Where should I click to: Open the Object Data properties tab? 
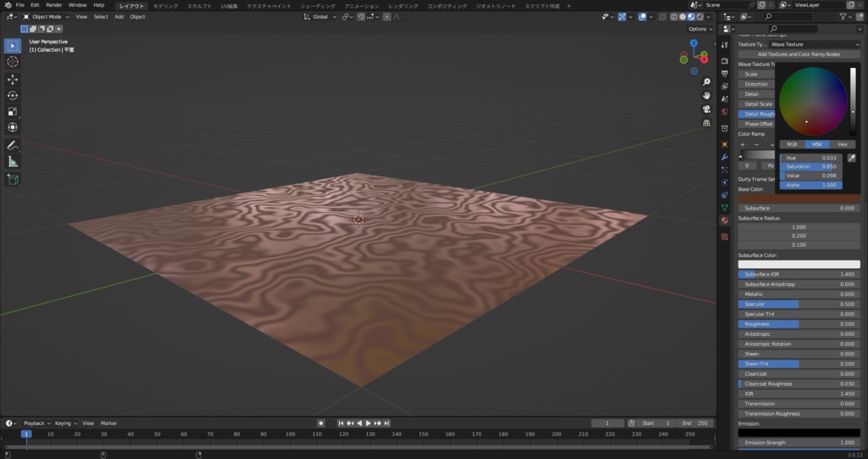tap(725, 208)
